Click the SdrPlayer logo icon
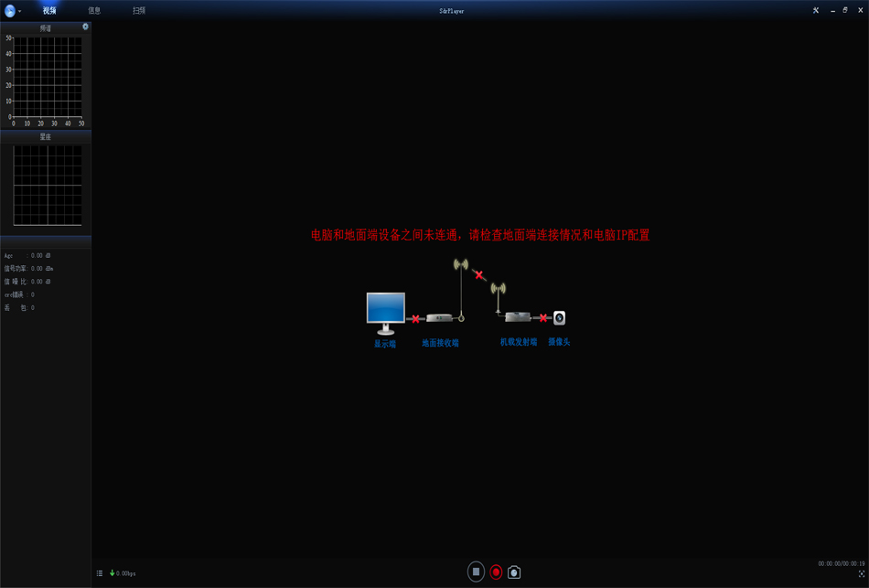The width and height of the screenshot is (869, 588). [10, 11]
